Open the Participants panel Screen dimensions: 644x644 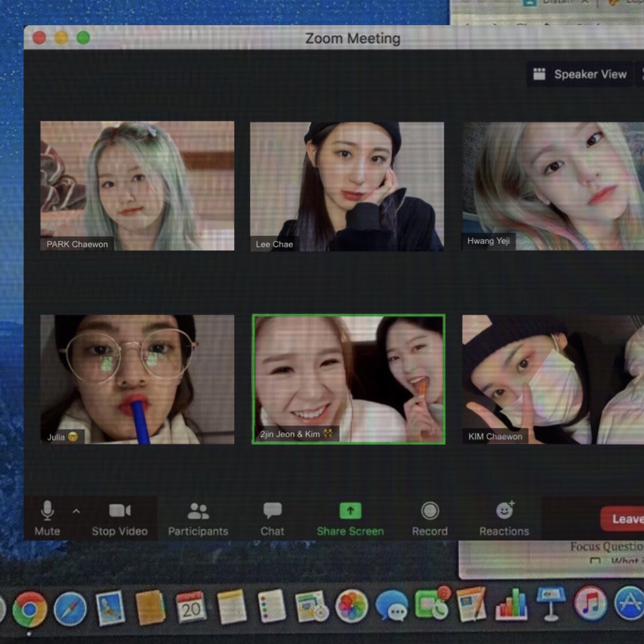198,519
